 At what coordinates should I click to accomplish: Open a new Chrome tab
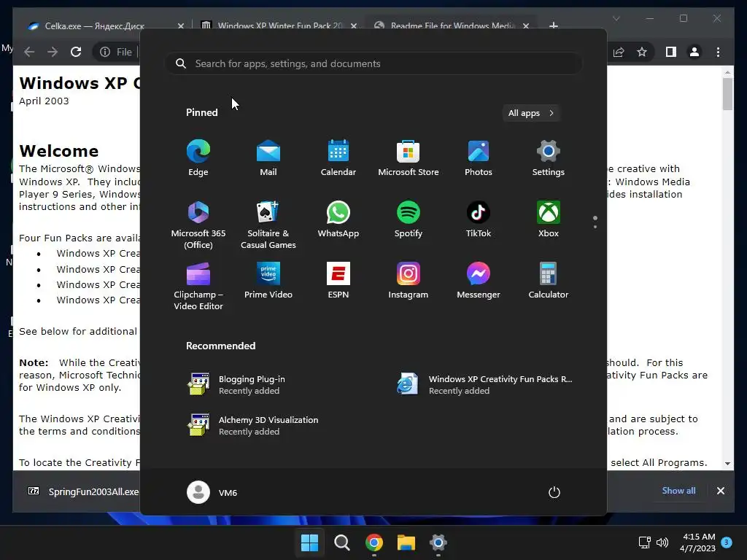pyautogui.click(x=554, y=26)
